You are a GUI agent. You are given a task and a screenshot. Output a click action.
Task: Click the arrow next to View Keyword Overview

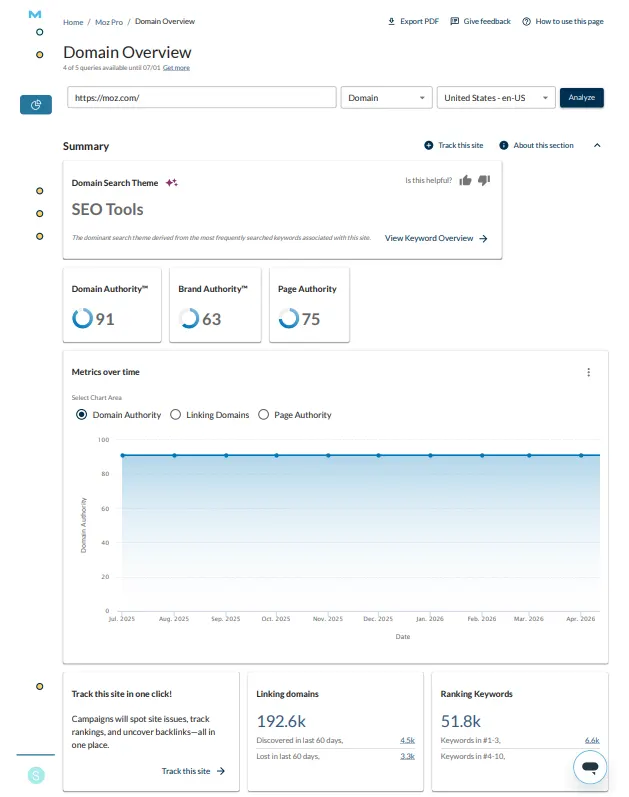483,238
